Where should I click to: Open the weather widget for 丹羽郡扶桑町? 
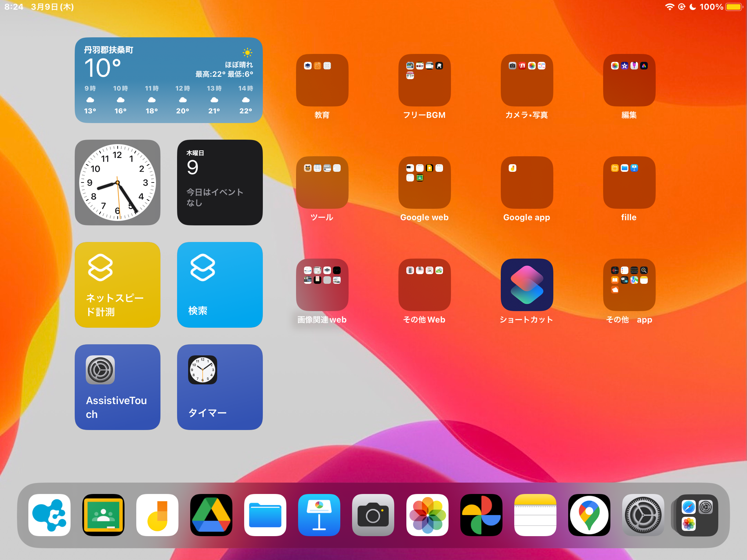click(169, 80)
